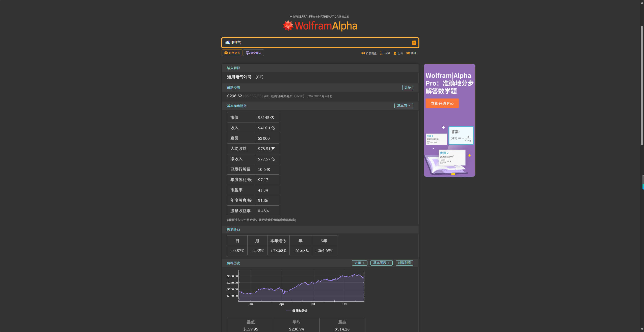Viewport: 644px width, 332px height.
Task: Click 更多 button for latest trade
Action: click(x=407, y=87)
